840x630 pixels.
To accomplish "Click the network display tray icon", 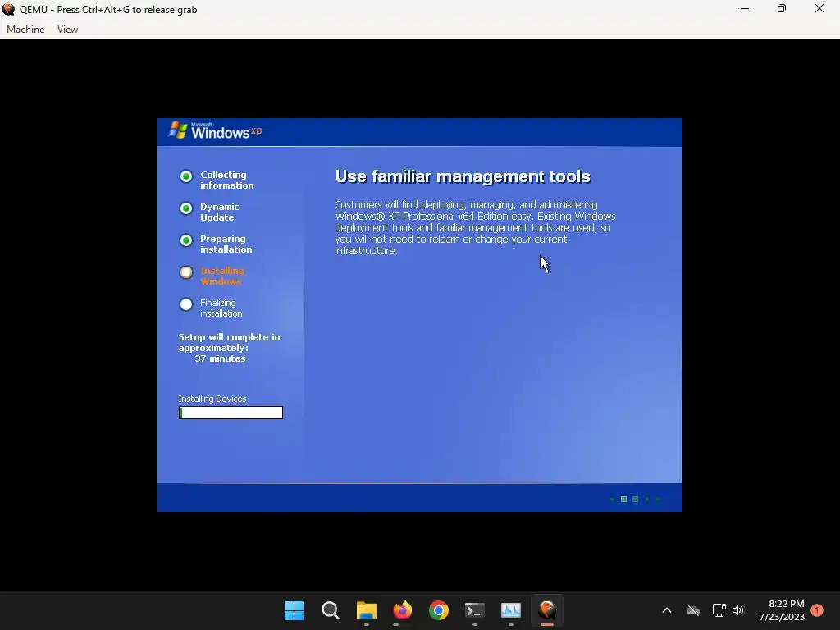I will pyautogui.click(x=719, y=610).
